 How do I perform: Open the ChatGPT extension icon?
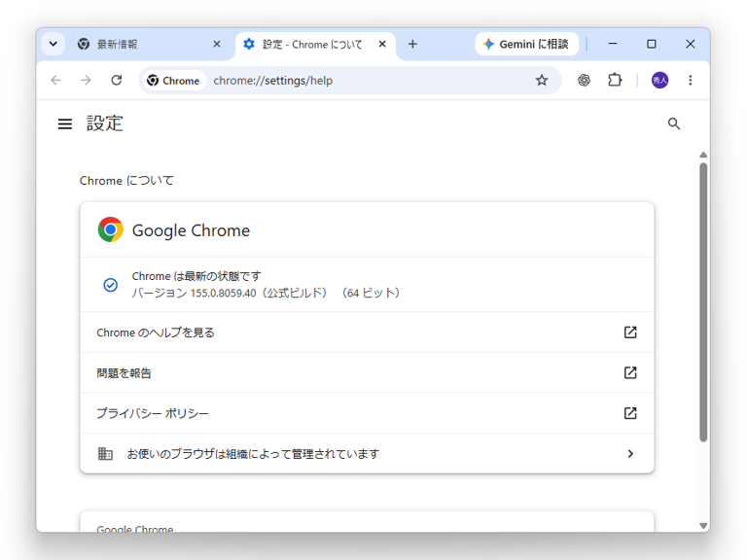(584, 80)
